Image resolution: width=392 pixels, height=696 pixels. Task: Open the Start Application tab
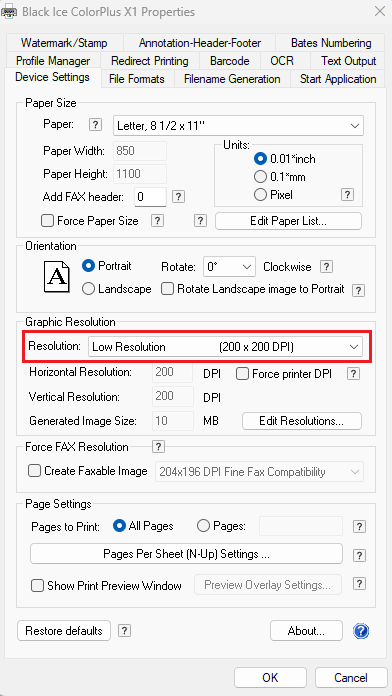pos(338,79)
